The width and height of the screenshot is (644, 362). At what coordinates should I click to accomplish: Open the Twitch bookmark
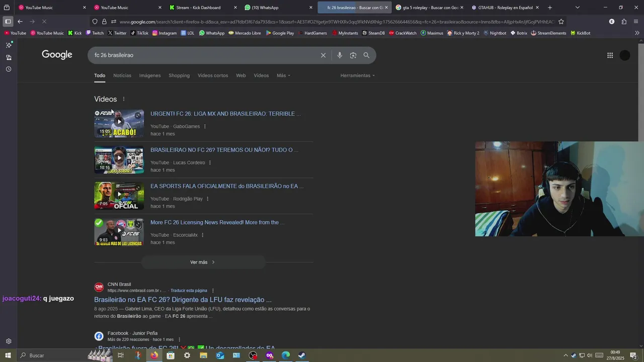coord(95,33)
